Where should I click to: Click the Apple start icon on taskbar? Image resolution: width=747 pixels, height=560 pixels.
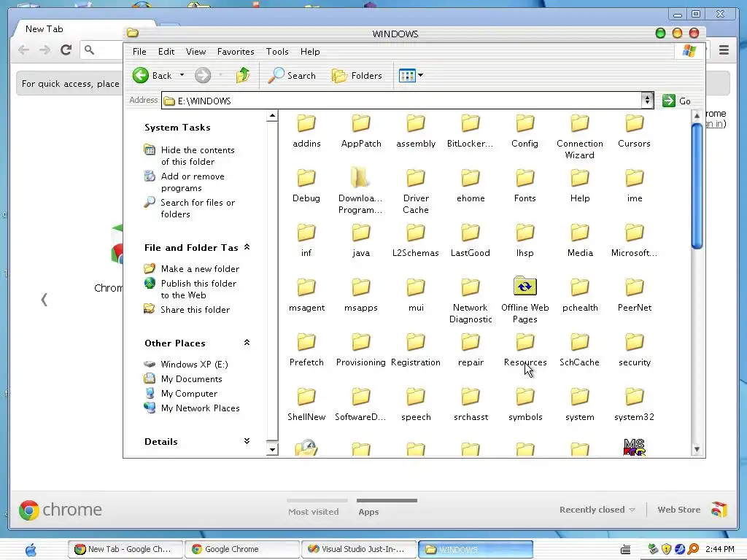[x=31, y=550]
